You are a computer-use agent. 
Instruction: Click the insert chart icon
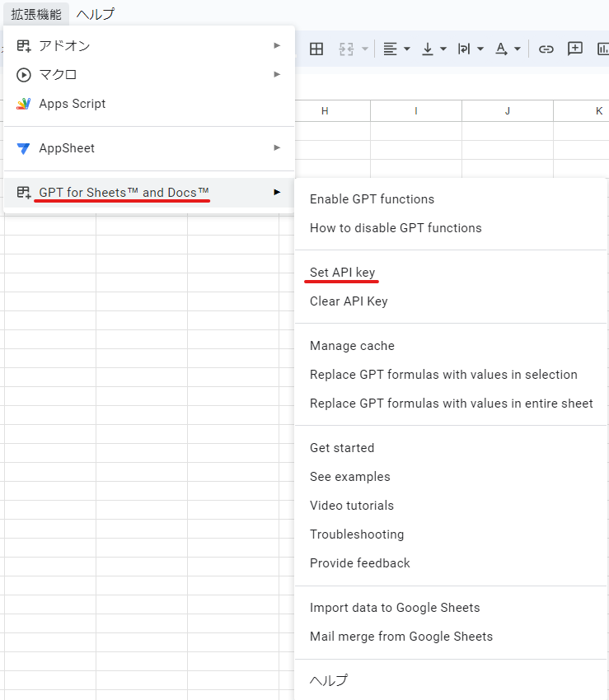[602, 49]
